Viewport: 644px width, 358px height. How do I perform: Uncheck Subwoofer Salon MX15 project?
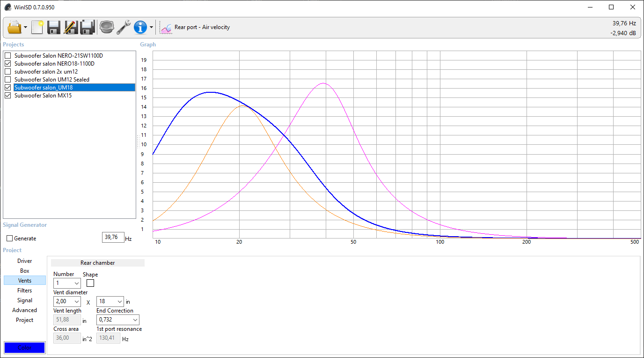[8, 96]
